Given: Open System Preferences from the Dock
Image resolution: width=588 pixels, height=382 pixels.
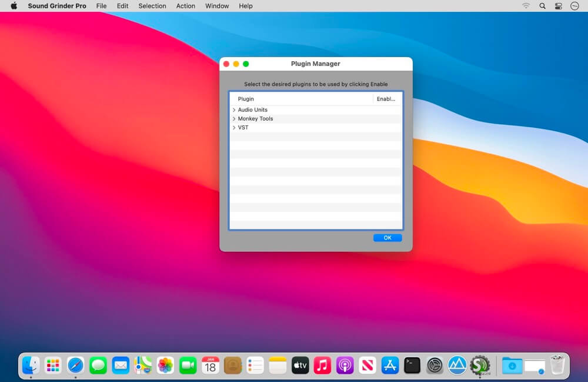Looking at the screenshot, I should [x=435, y=365].
